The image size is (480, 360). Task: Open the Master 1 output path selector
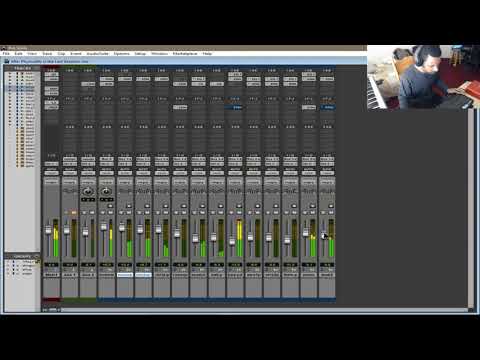click(51, 164)
